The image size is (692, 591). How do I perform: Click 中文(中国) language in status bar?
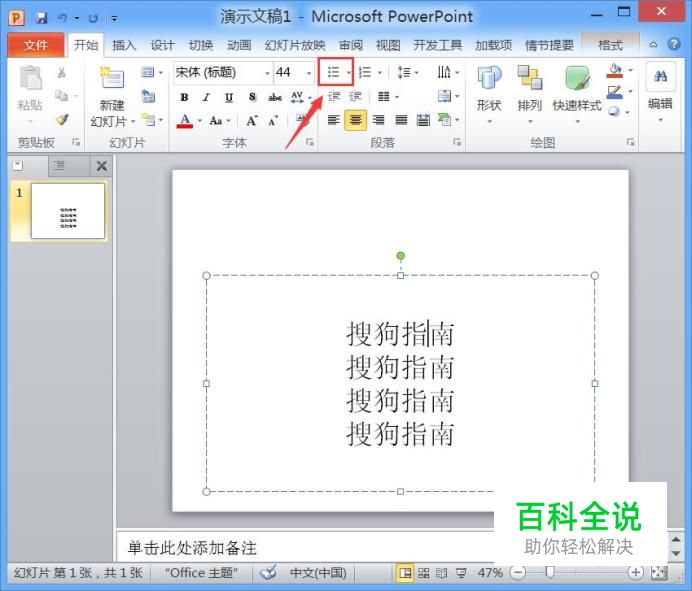coord(318,573)
